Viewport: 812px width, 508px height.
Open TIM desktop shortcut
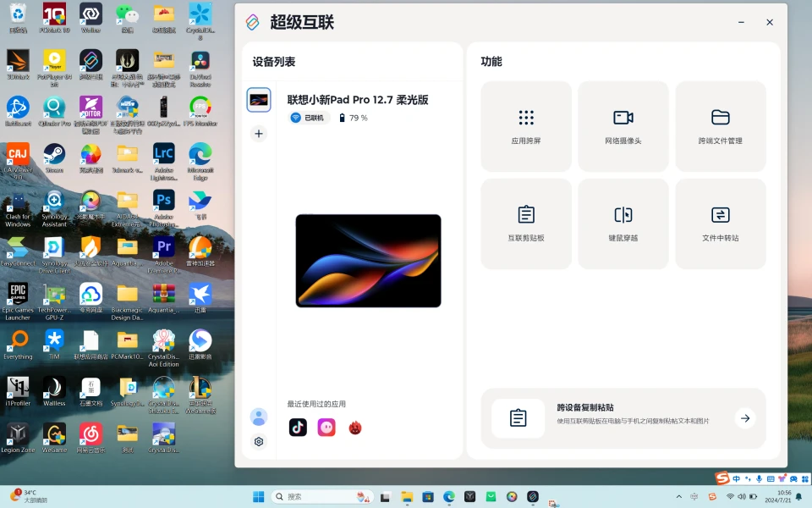click(x=54, y=345)
